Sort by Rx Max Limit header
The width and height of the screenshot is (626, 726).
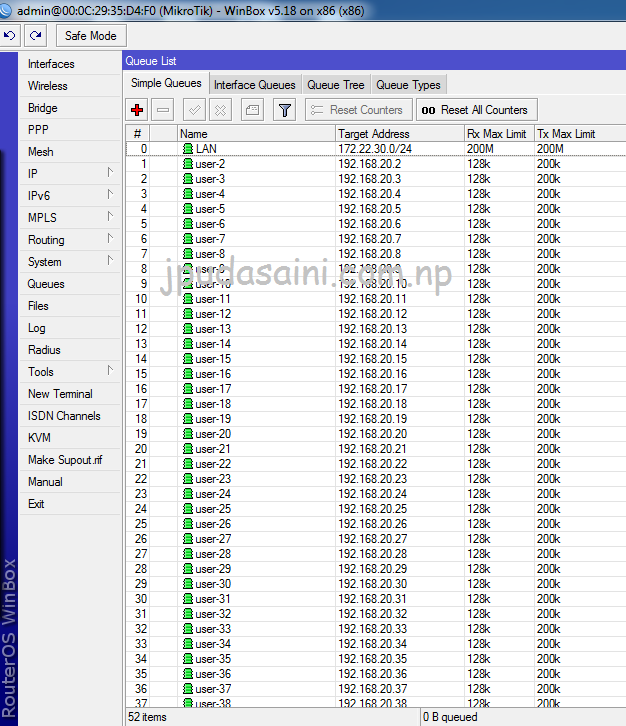(500, 134)
